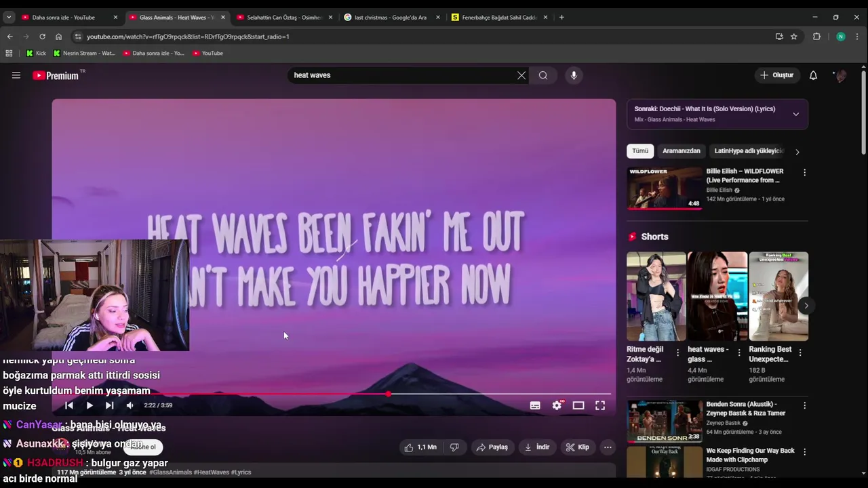The height and width of the screenshot is (488, 868).
Task: Open the Ritme değil Zoktay'a short
Action: [656, 296]
